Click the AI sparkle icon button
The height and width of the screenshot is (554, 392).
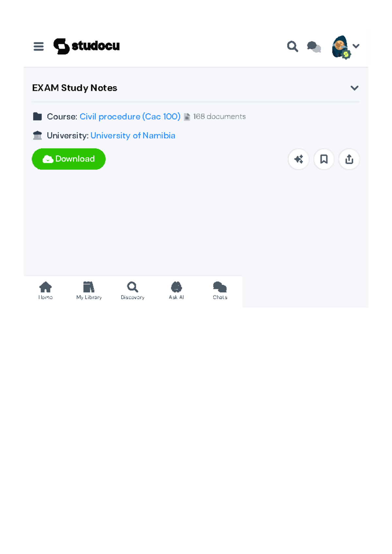point(299,159)
